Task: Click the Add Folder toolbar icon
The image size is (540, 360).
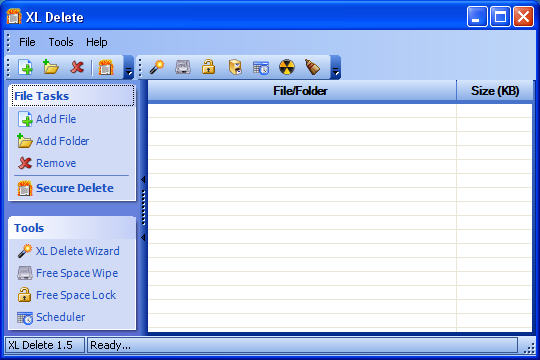Action: tap(51, 67)
